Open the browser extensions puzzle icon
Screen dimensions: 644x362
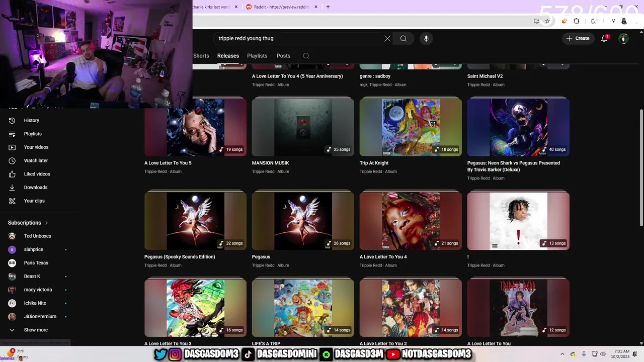[577, 21]
